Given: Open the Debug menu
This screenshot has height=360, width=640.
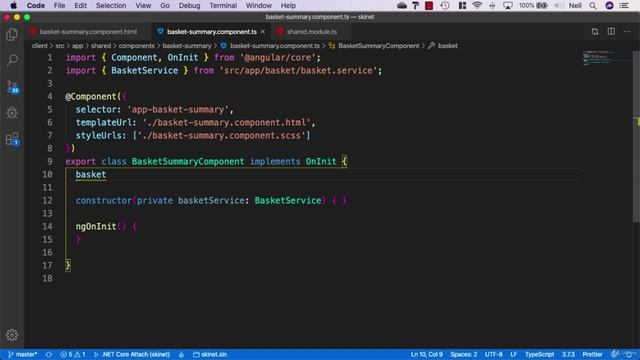Looking at the screenshot, I should point(189,5).
